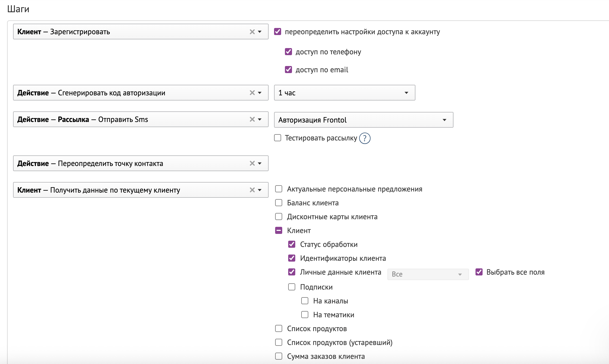Clear the 'Клиент — Зарегистрировать' step with X icon
The image size is (609, 364).
tap(252, 32)
